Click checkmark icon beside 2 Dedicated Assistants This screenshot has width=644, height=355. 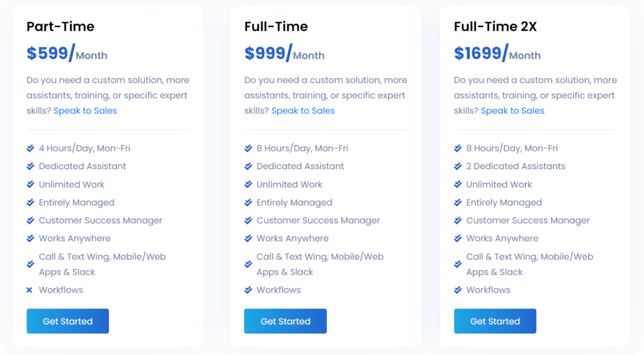click(458, 167)
